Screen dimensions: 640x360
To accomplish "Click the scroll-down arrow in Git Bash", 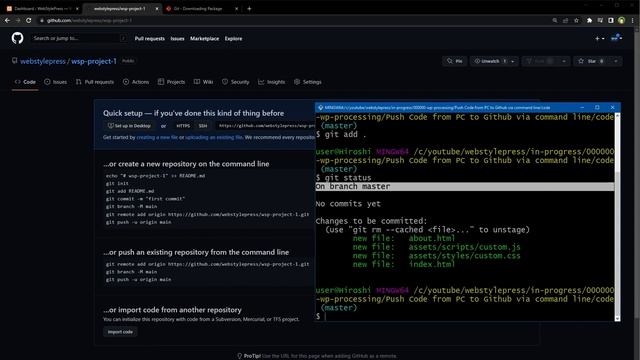I will click(617, 318).
